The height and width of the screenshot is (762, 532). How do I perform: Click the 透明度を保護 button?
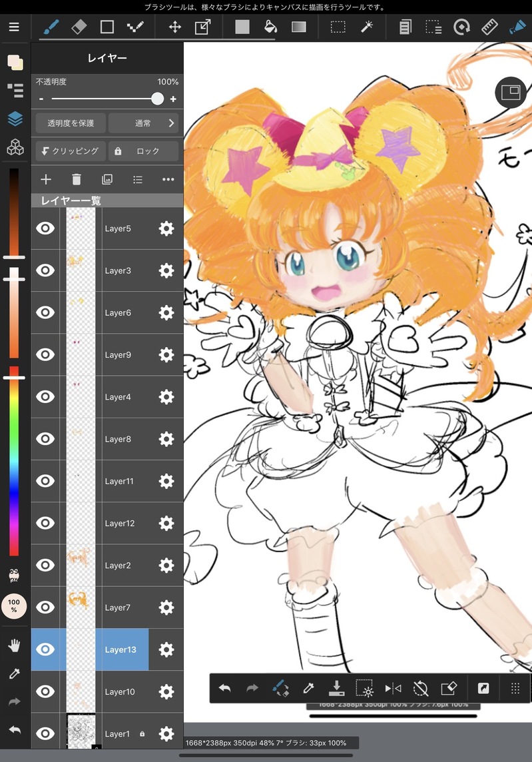point(71,123)
